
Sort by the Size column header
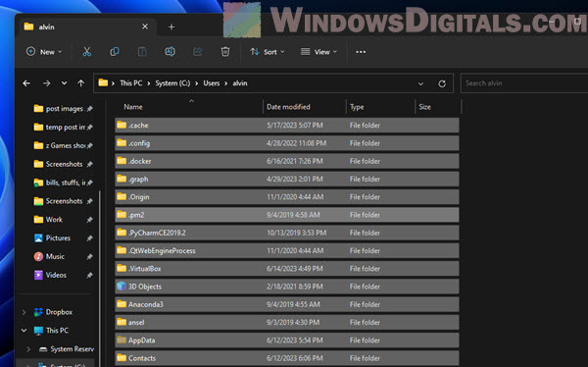[x=438, y=107]
